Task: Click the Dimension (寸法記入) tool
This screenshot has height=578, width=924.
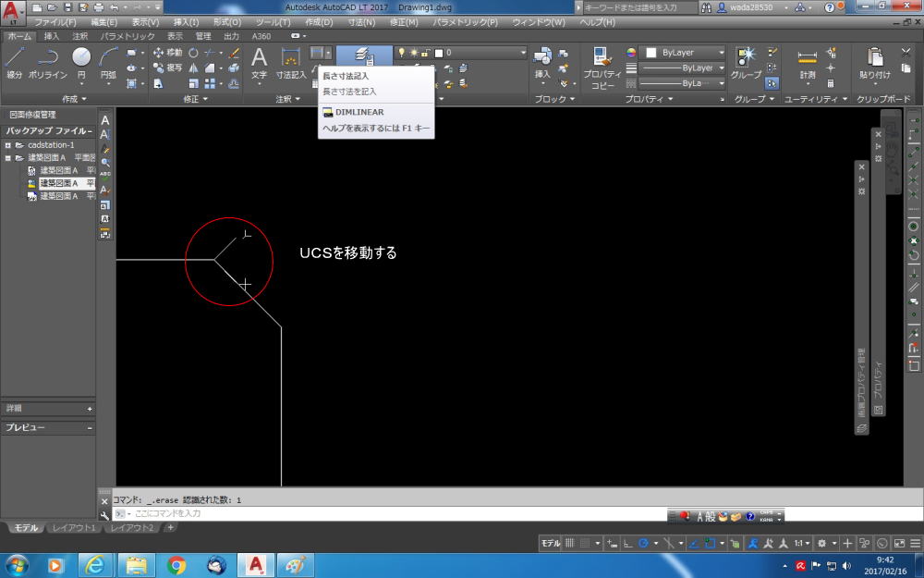Action: pyautogui.click(x=291, y=63)
